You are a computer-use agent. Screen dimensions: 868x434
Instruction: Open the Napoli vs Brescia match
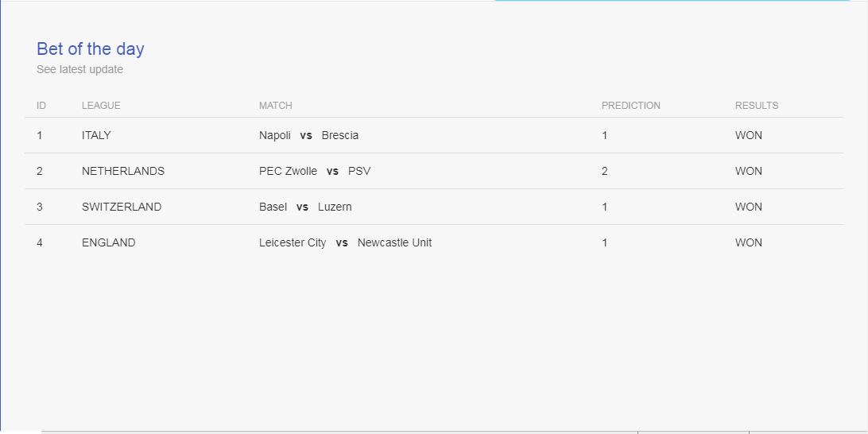[308, 135]
